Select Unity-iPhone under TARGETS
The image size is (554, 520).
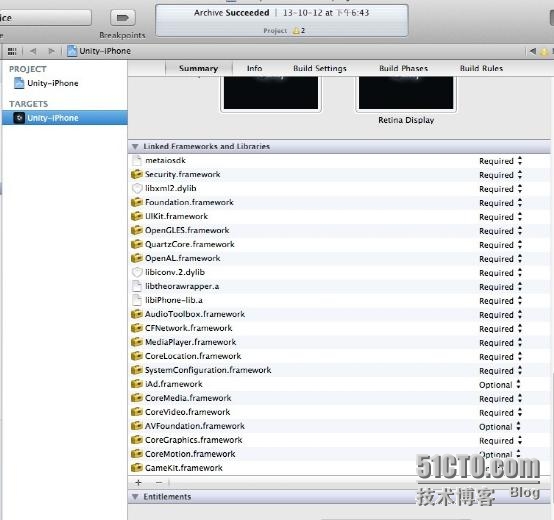click(x=64, y=118)
